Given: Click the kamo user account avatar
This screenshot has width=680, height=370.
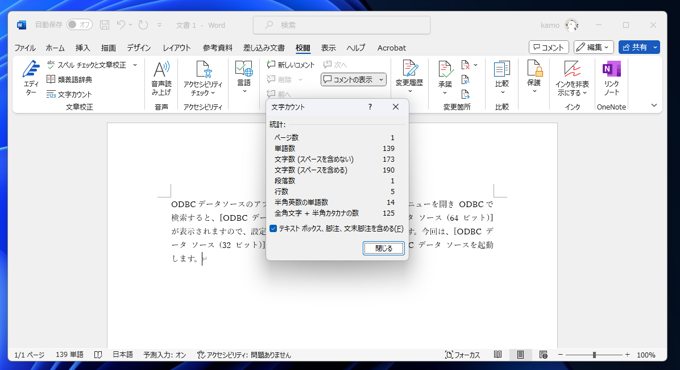Looking at the screenshot, I should pyautogui.click(x=572, y=25).
